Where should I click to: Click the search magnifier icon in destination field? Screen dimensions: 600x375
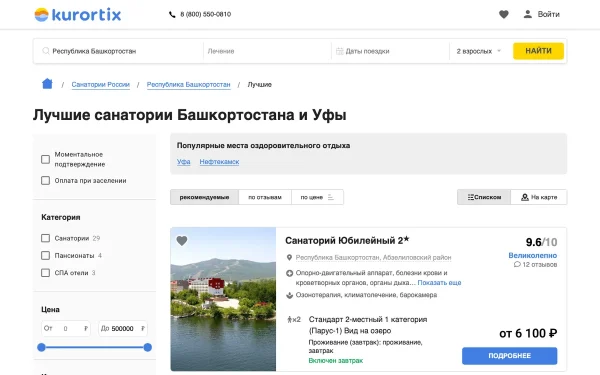tap(46, 51)
